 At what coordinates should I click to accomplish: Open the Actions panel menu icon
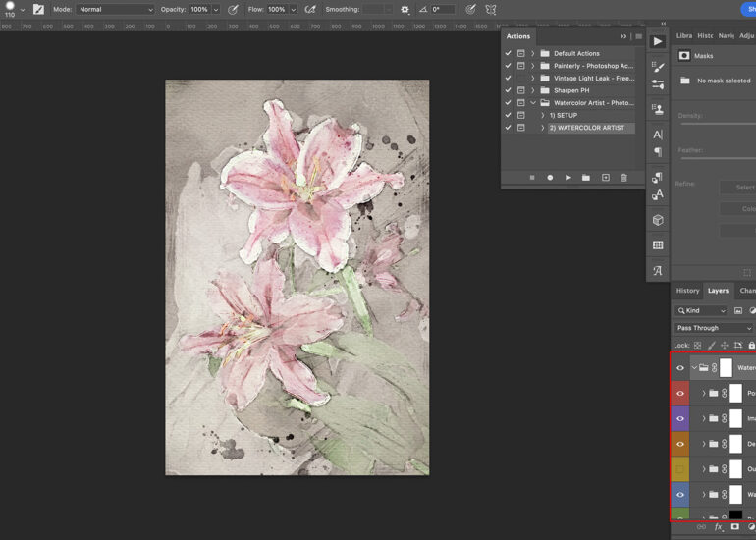click(x=639, y=36)
